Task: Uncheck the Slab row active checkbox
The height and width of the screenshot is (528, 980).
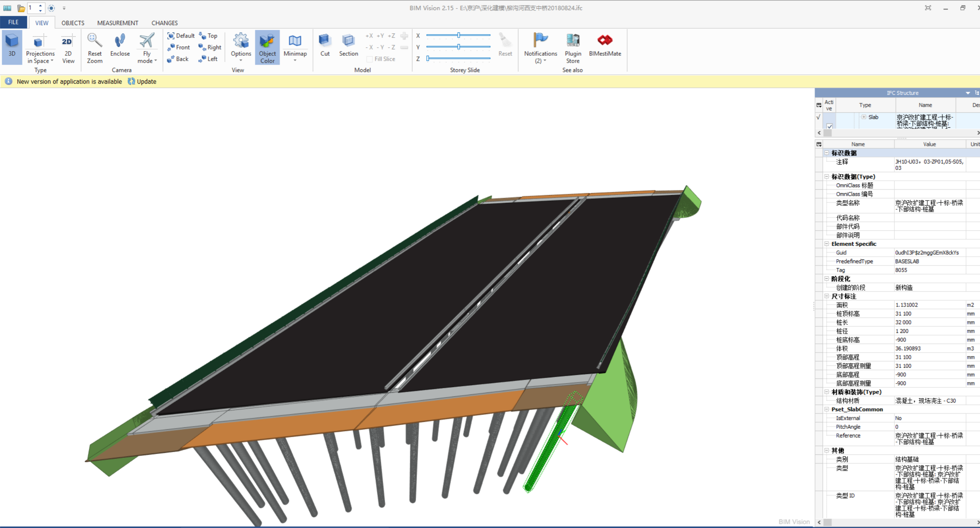Action: (829, 126)
